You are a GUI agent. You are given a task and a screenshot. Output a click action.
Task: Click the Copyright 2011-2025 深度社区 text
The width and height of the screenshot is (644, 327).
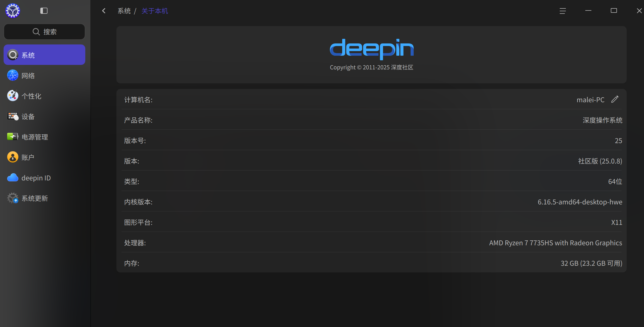(372, 67)
